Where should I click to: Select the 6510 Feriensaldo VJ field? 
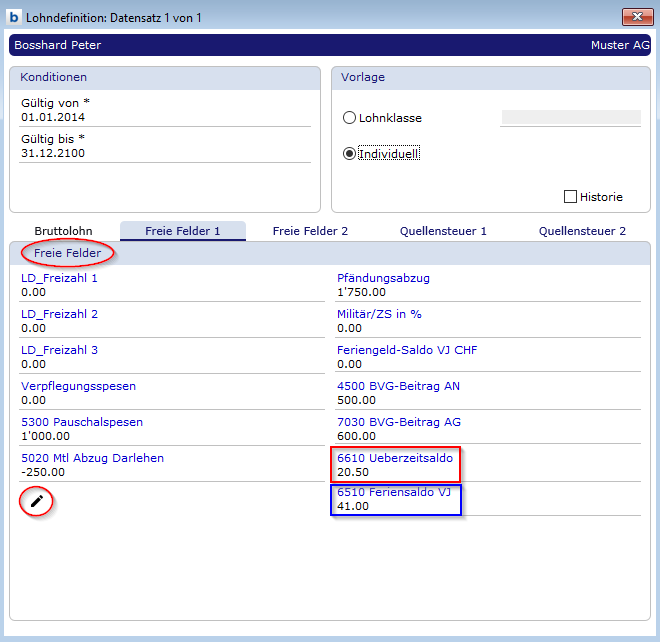(395, 500)
